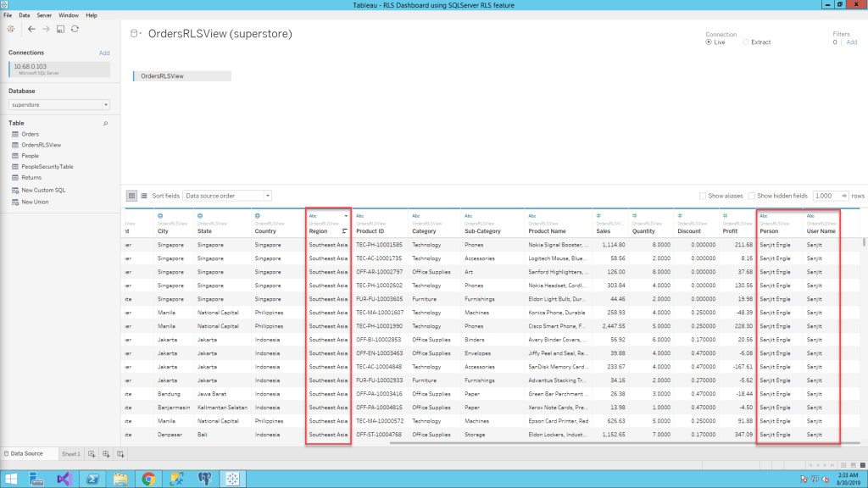Screen dimensions: 868x488
Task: Tick the Show hidden fields checkbox
Action: click(753, 196)
